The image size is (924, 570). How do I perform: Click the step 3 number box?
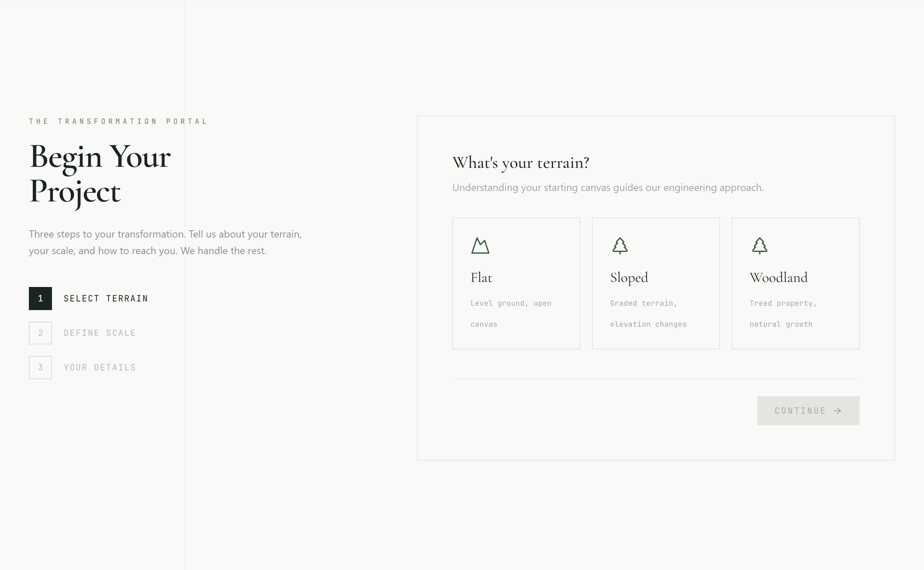[x=40, y=367]
